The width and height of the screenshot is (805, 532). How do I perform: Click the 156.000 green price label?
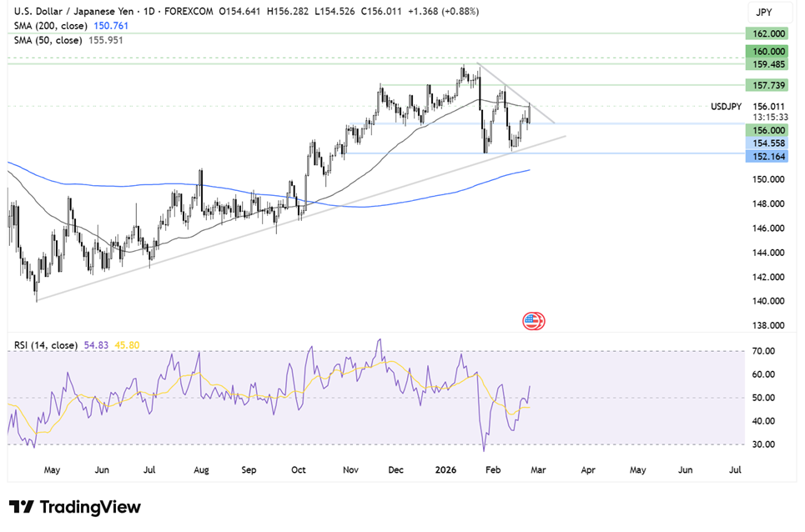[767, 130]
